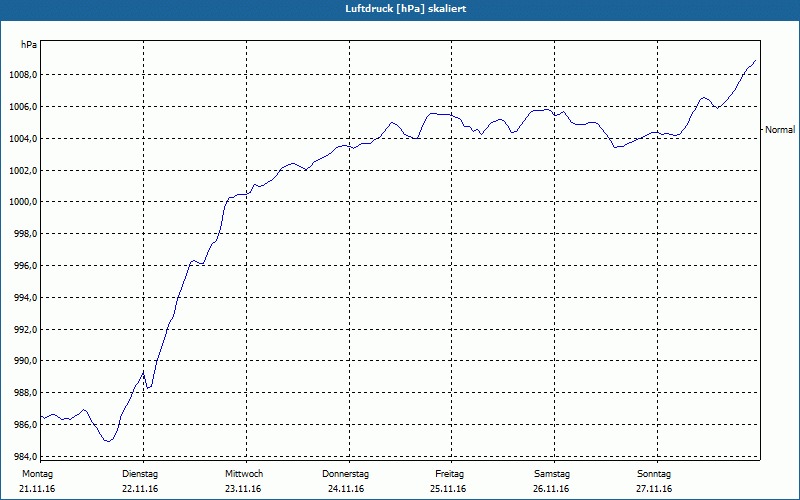Click the 'Freitag' day label

tap(449, 474)
